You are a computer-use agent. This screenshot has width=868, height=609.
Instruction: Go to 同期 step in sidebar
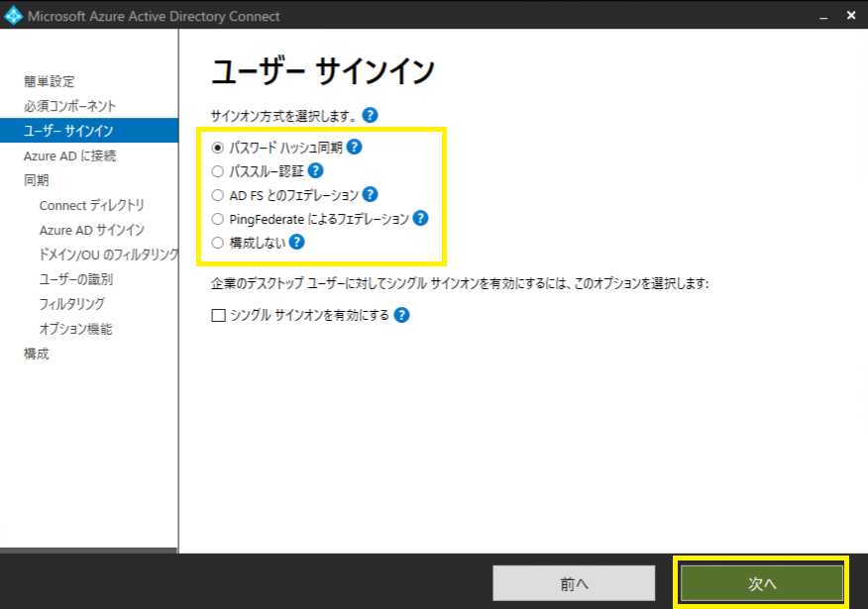click(x=36, y=180)
